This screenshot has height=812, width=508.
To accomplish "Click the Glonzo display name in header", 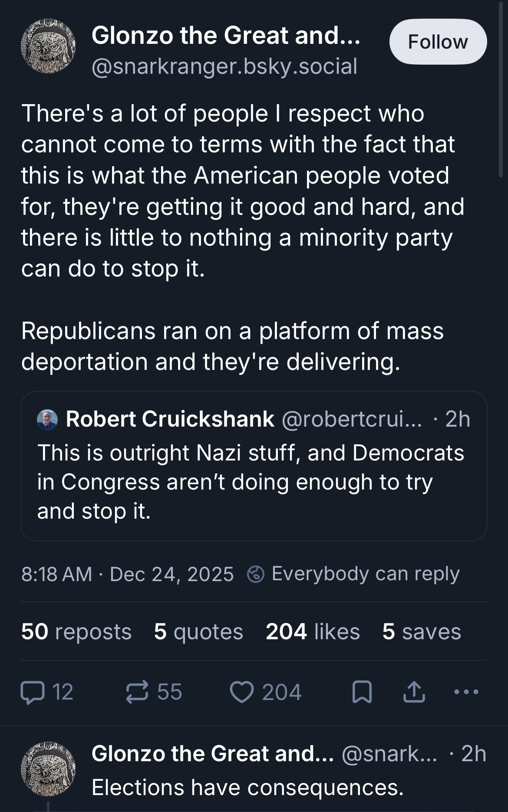I will pyautogui.click(x=226, y=35).
